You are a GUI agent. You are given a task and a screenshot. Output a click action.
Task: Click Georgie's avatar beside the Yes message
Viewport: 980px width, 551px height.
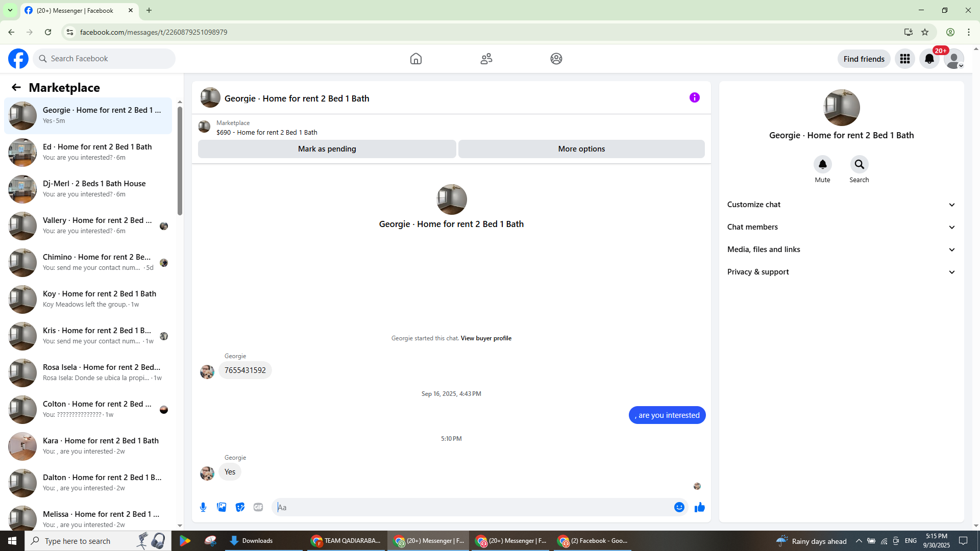207,473
